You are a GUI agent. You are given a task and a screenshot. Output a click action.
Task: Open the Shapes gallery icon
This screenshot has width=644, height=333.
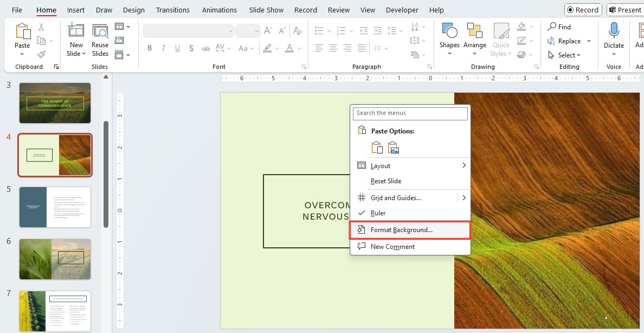(x=449, y=31)
